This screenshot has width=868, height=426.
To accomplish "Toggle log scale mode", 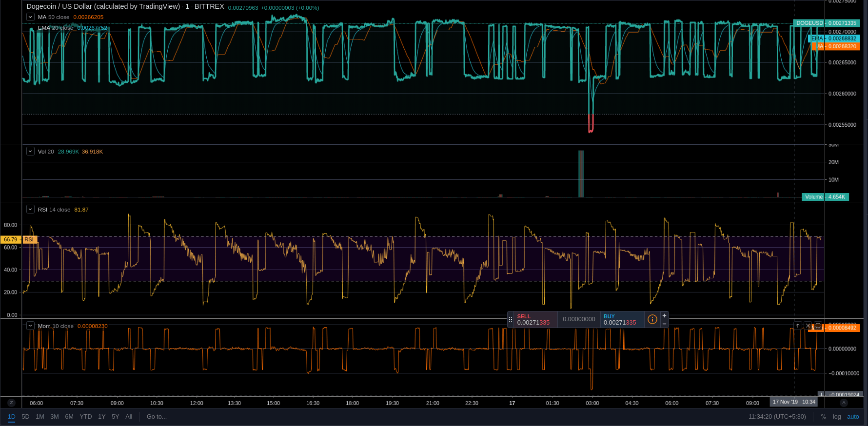I will (x=837, y=417).
